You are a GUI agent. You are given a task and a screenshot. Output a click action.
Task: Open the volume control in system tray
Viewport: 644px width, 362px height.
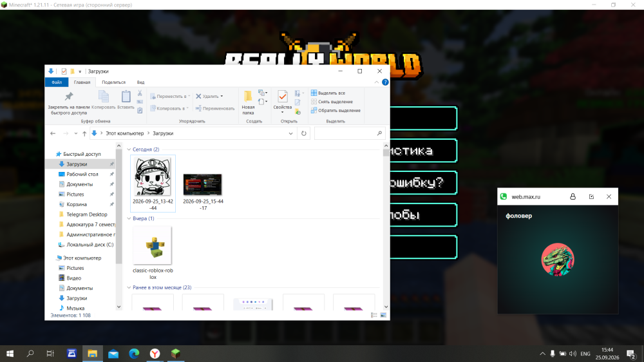tap(573, 354)
